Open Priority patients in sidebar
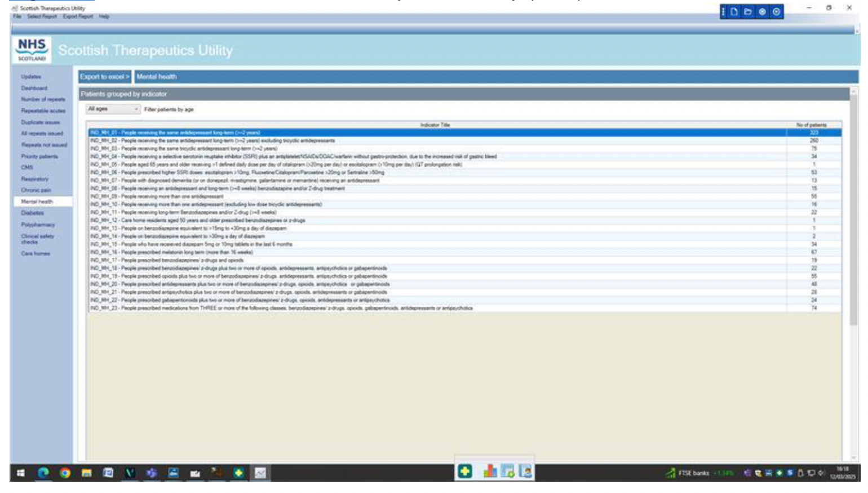The height and width of the screenshot is (493, 868). pos(39,156)
